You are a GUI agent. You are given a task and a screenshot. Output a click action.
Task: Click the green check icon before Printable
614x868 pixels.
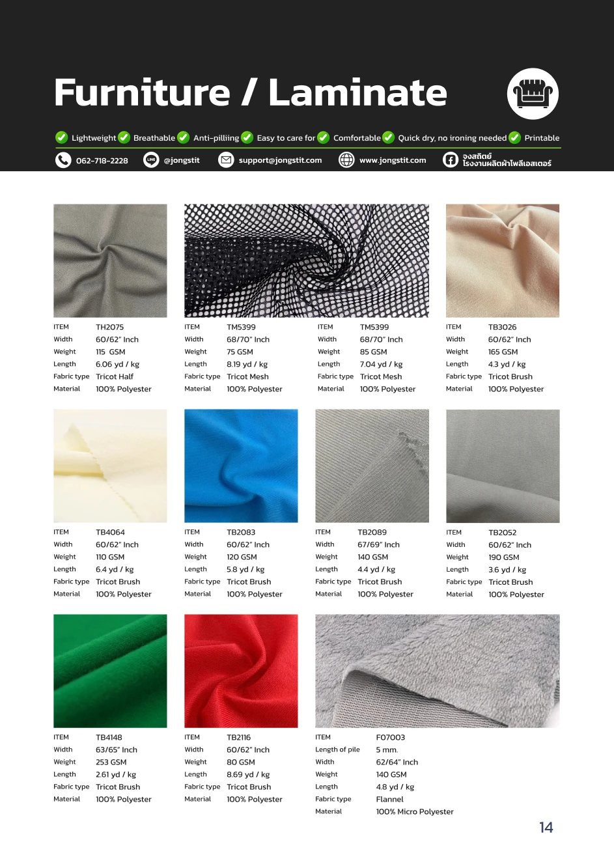point(514,137)
